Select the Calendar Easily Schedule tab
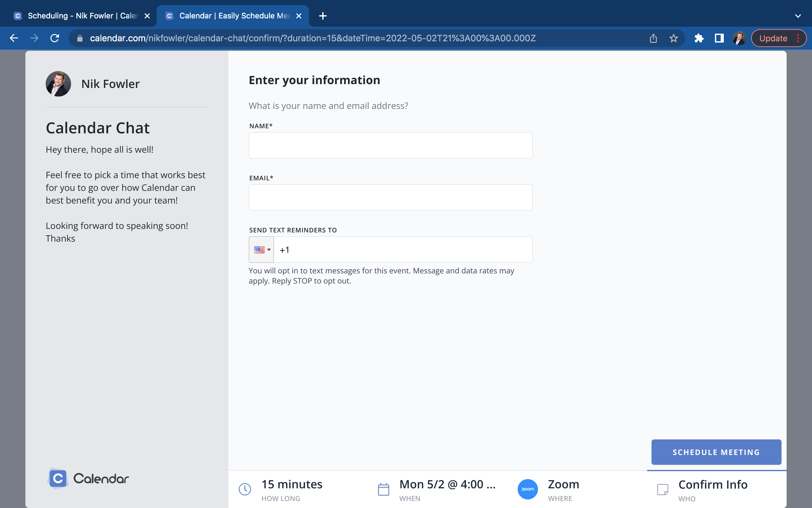The height and width of the screenshot is (508, 812). click(x=232, y=16)
